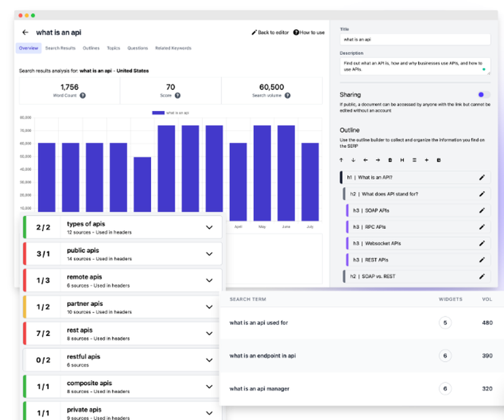
Task: Click the outdent left arrow in Outline toolbar
Action: pyautogui.click(x=365, y=160)
